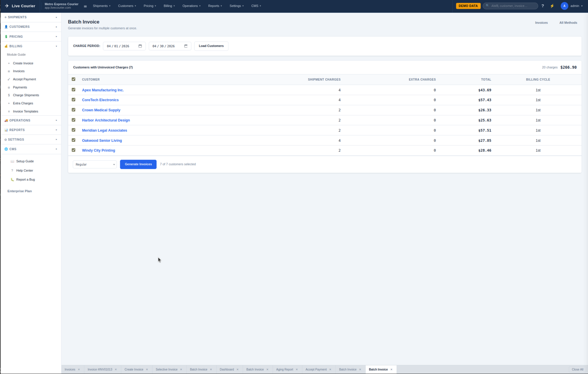The width and height of the screenshot is (588, 374).
Task: Open the Reports menu in top bar
Action: (215, 6)
